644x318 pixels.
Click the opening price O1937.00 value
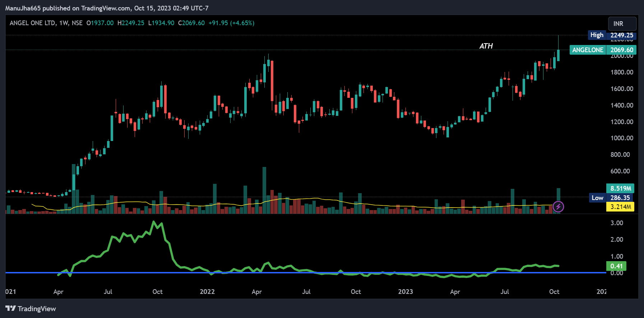100,23
